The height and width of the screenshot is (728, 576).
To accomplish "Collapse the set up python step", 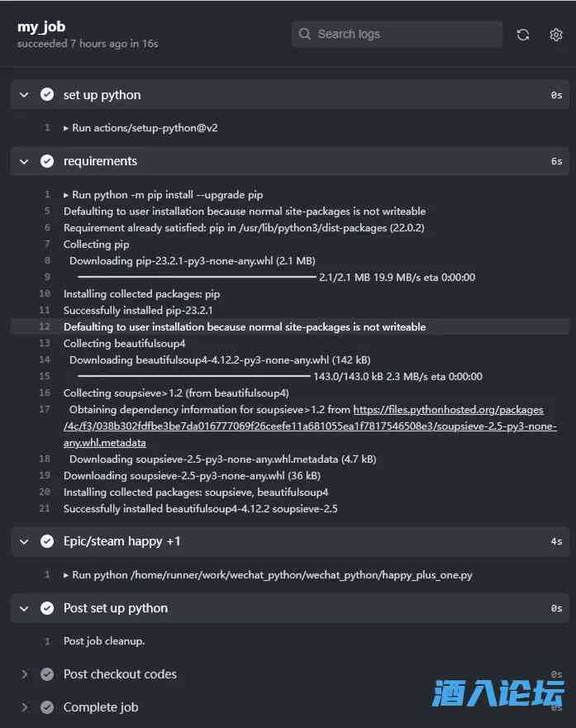I will tap(24, 95).
